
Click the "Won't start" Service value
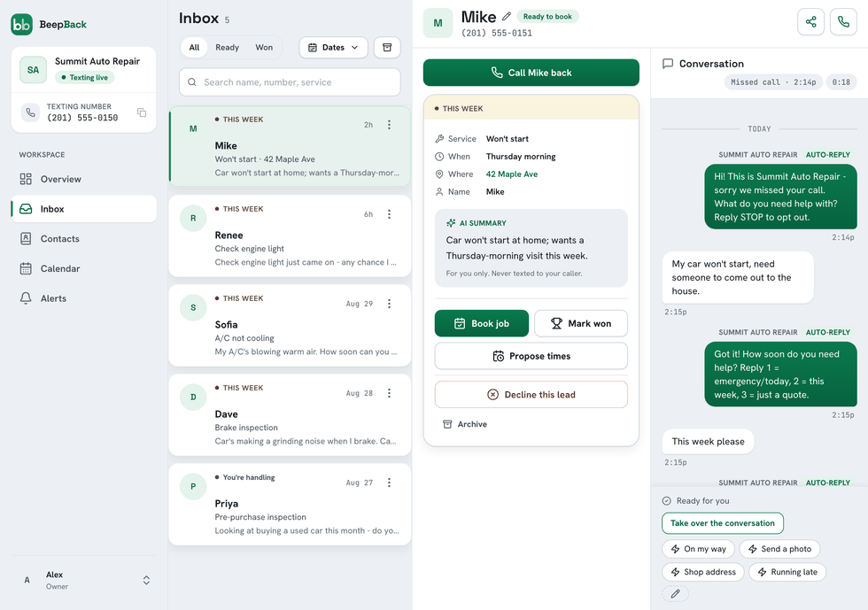coord(507,138)
